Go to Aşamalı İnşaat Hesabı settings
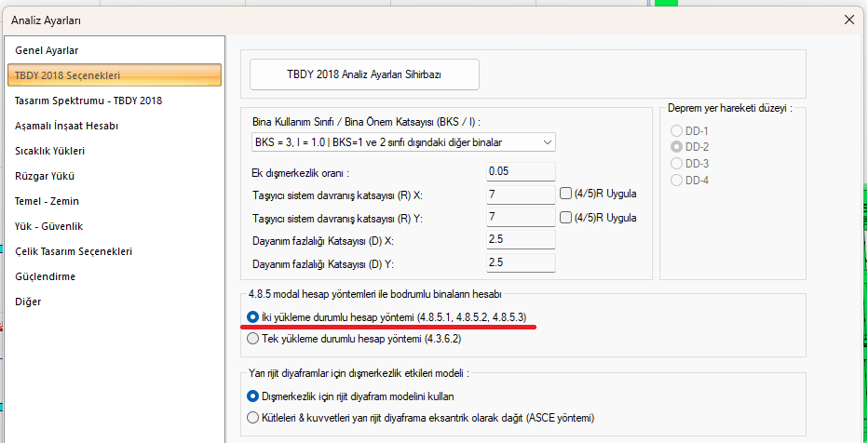Viewport: 868px width, 443px height. pyautogui.click(x=66, y=126)
